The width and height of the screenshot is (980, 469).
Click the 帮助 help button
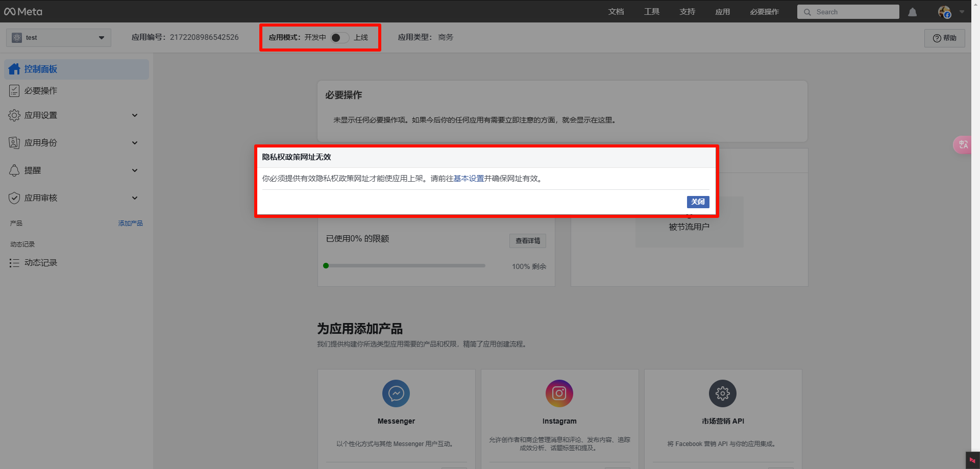(944, 38)
